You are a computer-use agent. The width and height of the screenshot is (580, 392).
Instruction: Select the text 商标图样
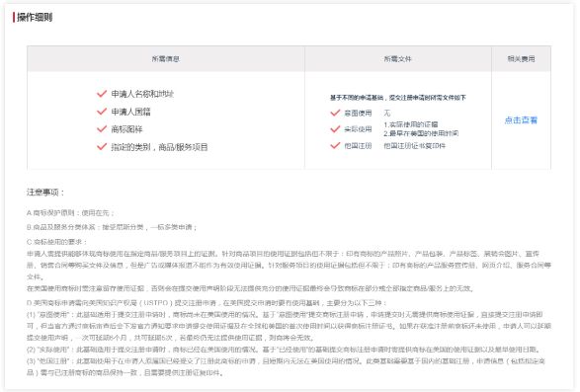126,129
